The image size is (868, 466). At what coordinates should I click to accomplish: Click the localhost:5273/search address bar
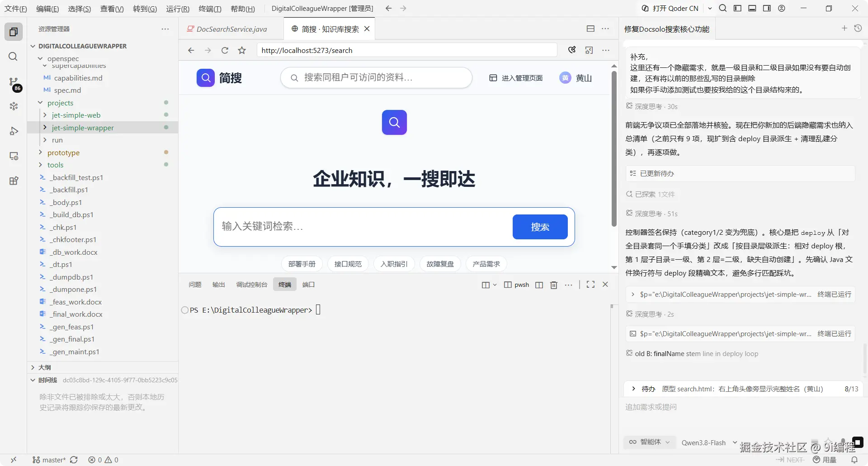[407, 50]
